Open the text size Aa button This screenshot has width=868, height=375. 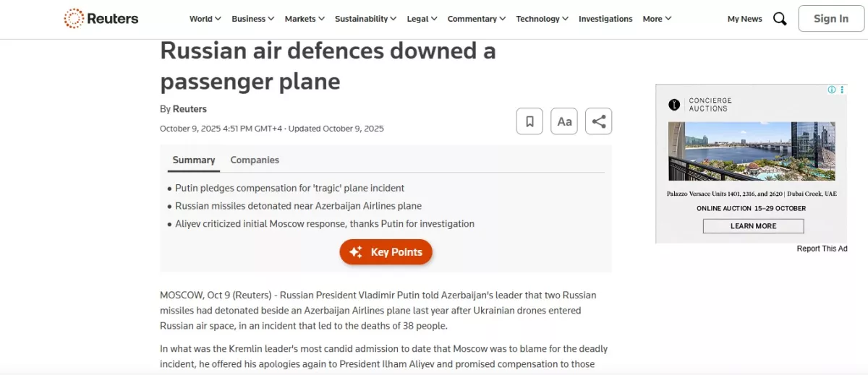(564, 121)
